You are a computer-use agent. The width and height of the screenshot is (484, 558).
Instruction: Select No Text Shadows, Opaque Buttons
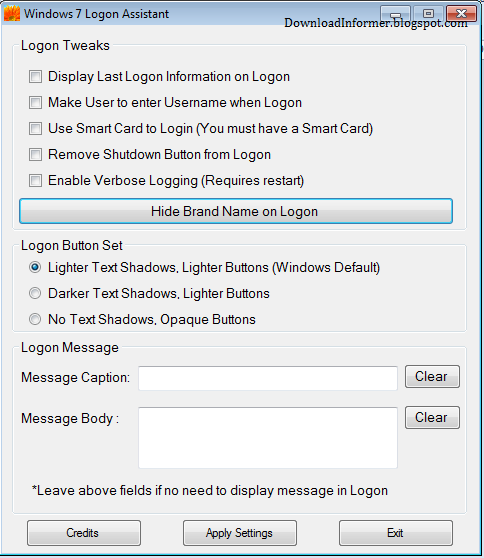pos(35,319)
